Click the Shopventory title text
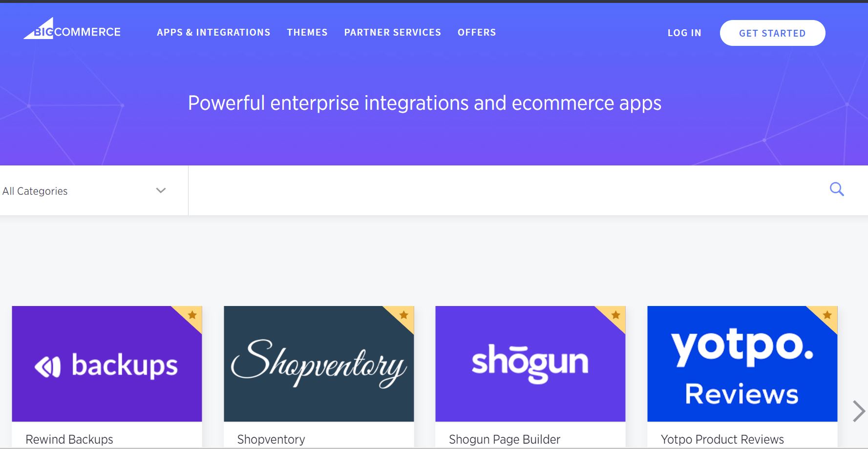Viewport: 868px width, 449px height. pyautogui.click(x=271, y=439)
